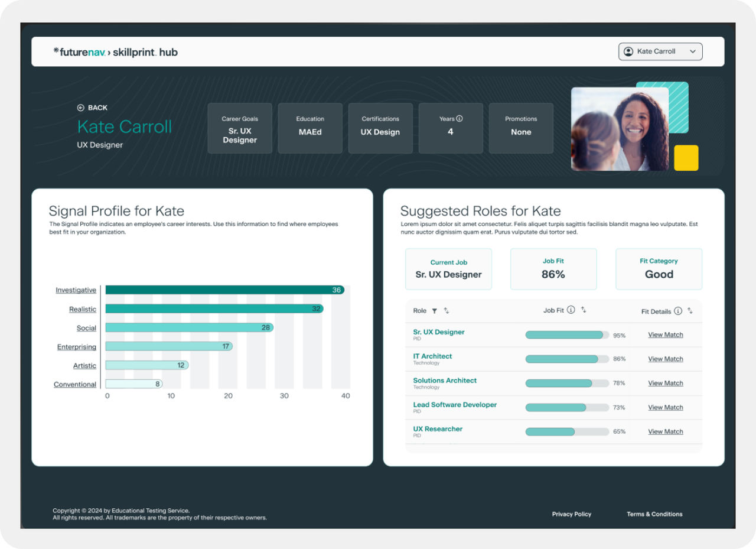Click the user avatar icon in header
The height and width of the screenshot is (549, 756).
click(x=628, y=51)
